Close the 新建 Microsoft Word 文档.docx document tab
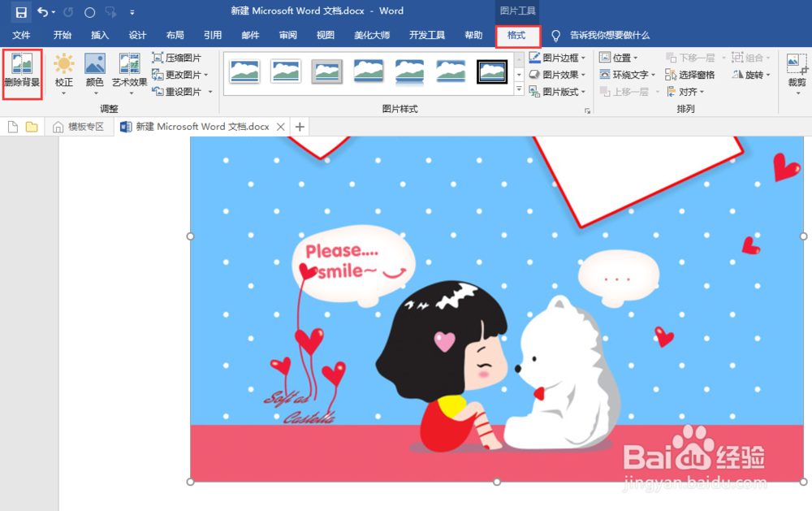 281,127
